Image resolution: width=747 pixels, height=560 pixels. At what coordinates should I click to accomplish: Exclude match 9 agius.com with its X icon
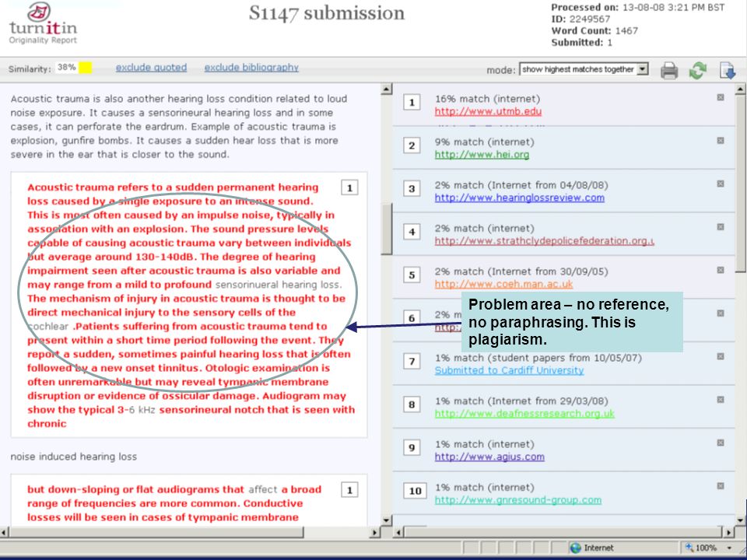[721, 443]
